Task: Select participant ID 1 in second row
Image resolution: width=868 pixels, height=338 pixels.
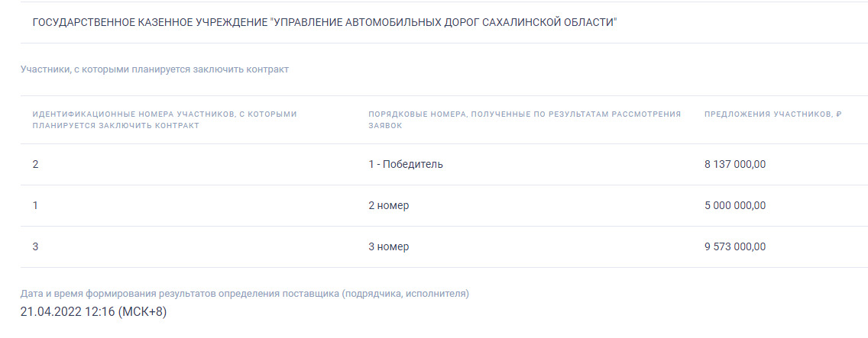Action: point(35,205)
